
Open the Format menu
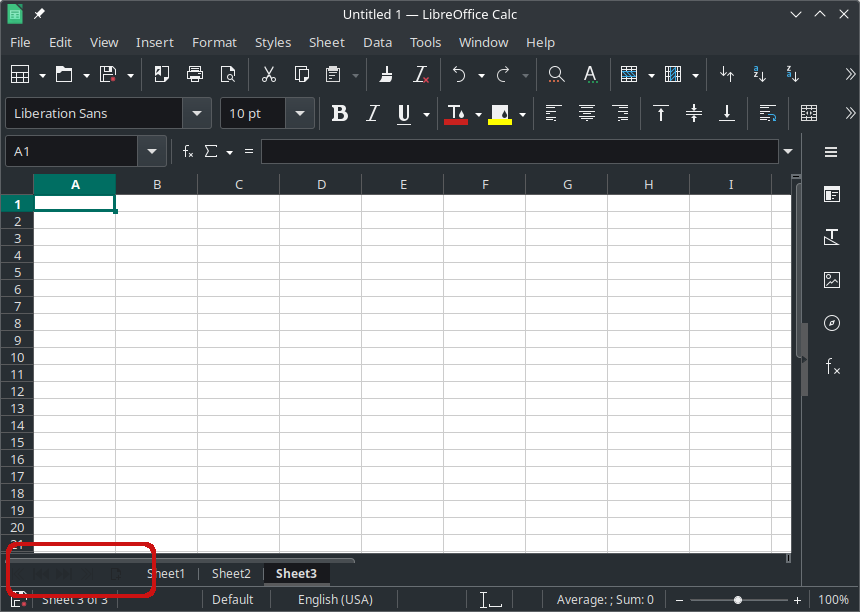point(214,42)
